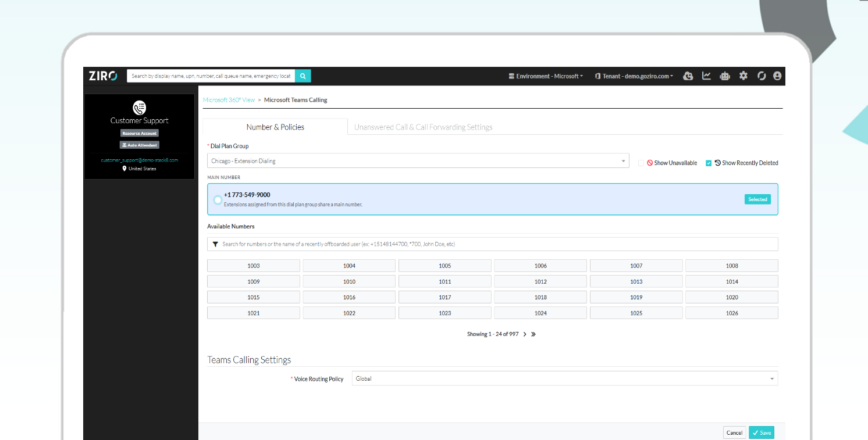868x440 pixels.
Task: Select extension 1013
Action: click(x=636, y=281)
